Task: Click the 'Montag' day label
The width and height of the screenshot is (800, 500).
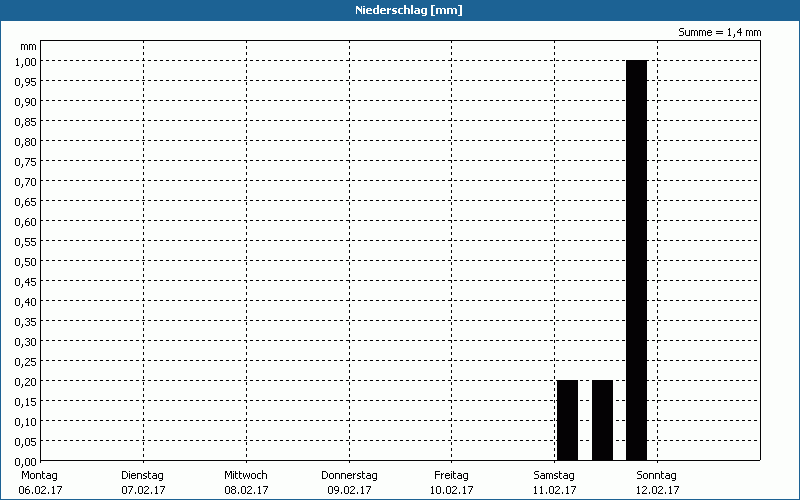Action: click(x=39, y=475)
